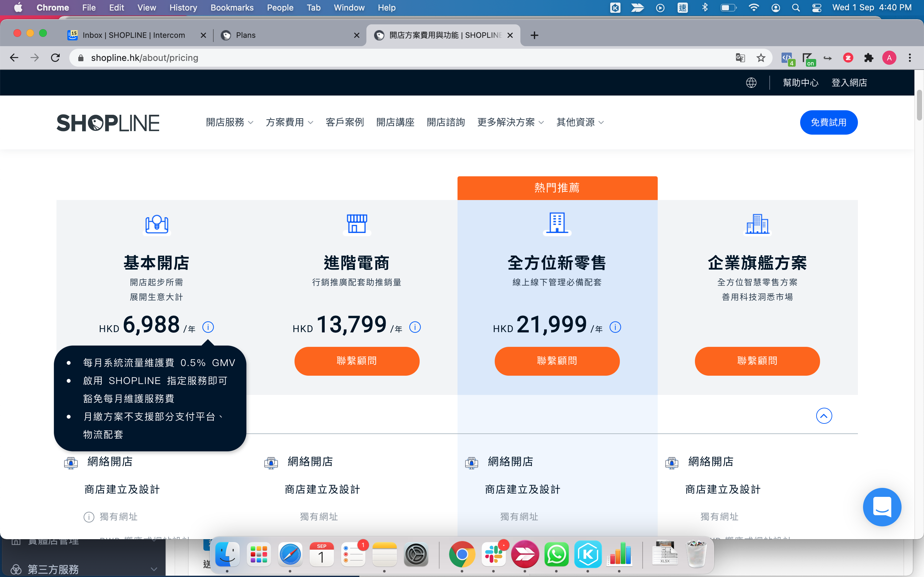Click the 免費試用 free trial button
924x577 pixels.
click(828, 122)
